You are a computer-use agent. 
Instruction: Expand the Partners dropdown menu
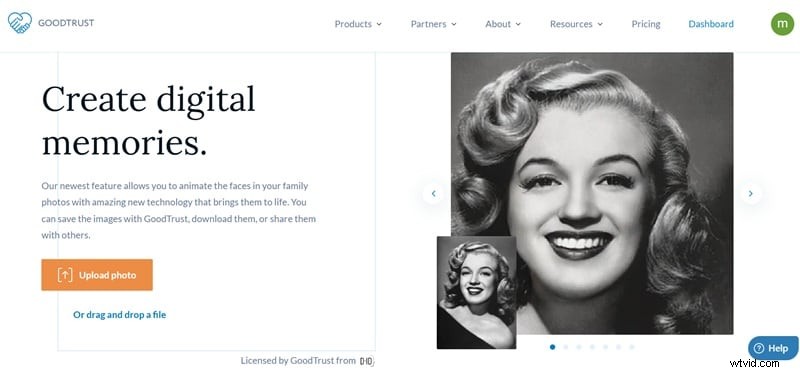tap(434, 24)
